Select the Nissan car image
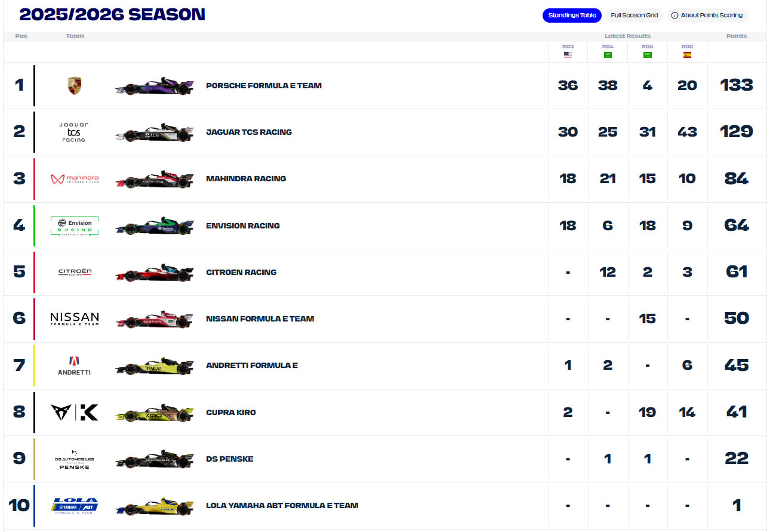770x532 pixels. 155,320
